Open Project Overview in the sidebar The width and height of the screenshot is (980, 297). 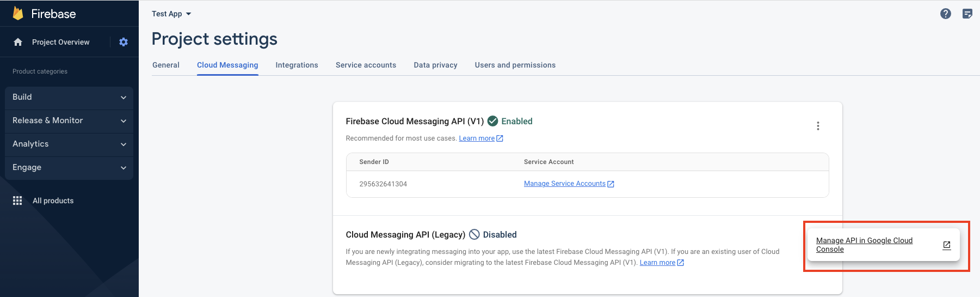(x=60, y=42)
